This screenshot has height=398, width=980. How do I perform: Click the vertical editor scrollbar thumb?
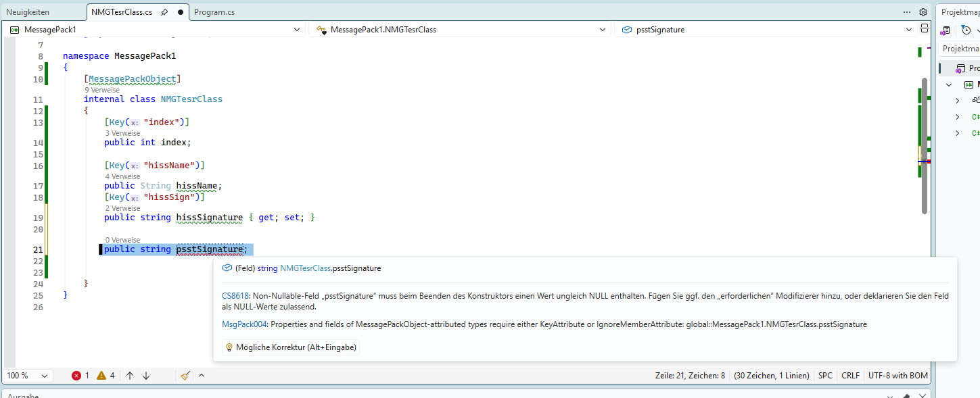924,145
